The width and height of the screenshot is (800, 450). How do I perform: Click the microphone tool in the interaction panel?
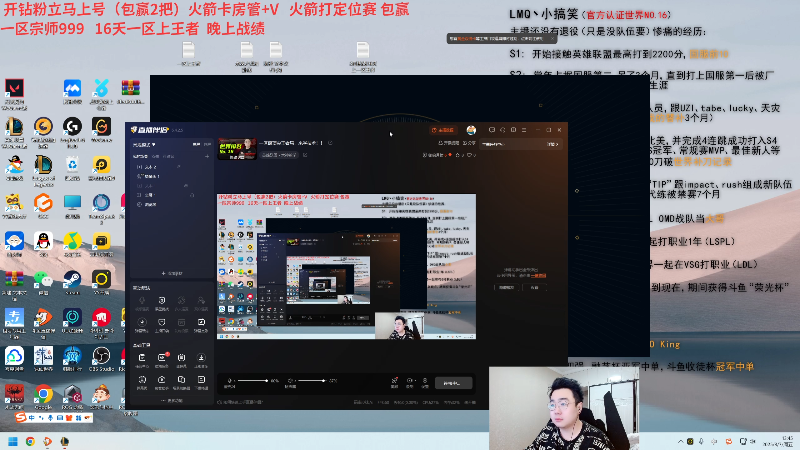(x=142, y=300)
